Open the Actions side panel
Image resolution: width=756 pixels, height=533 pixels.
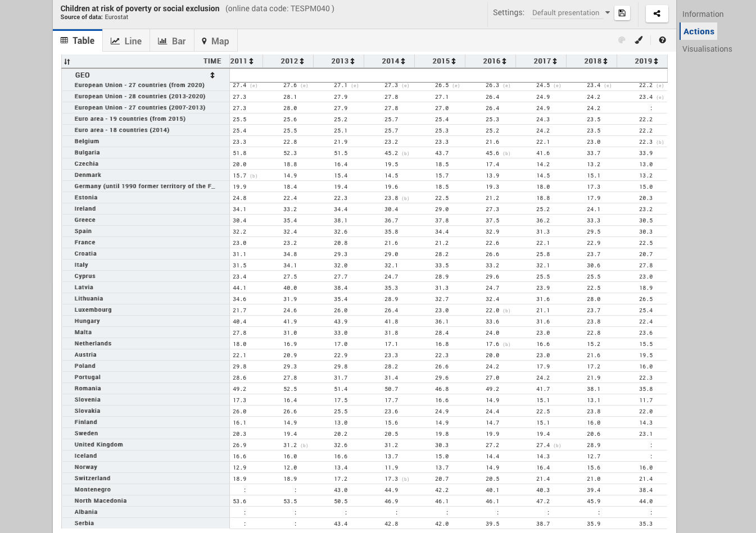click(x=699, y=31)
